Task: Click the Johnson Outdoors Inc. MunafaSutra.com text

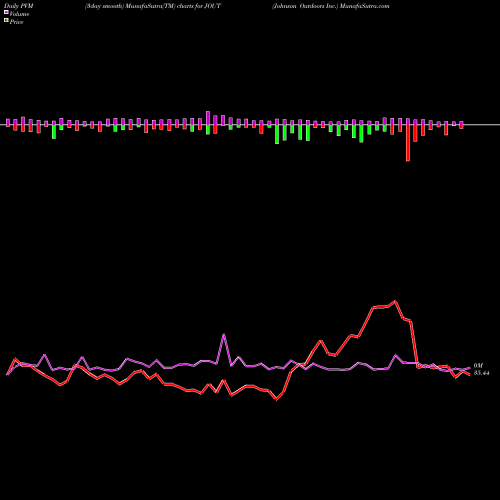Action: (330, 6)
